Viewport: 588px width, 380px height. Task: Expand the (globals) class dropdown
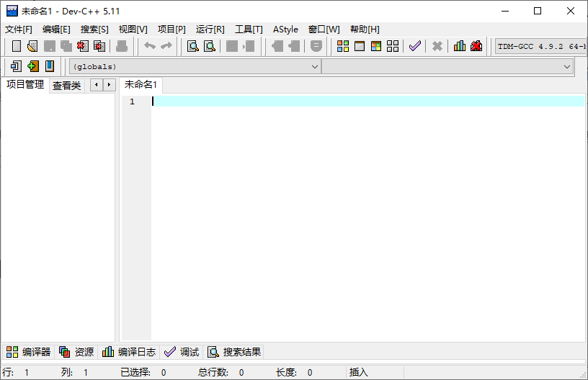coord(314,66)
